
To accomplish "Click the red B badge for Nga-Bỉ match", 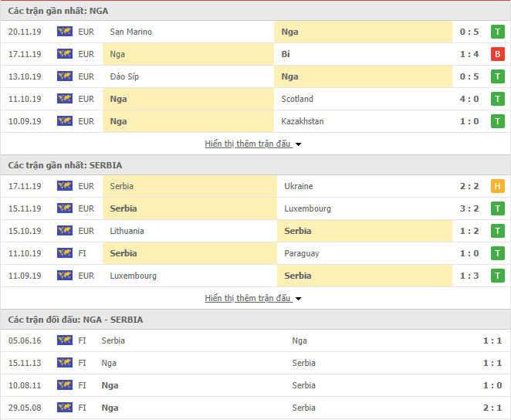I will tap(498, 54).
